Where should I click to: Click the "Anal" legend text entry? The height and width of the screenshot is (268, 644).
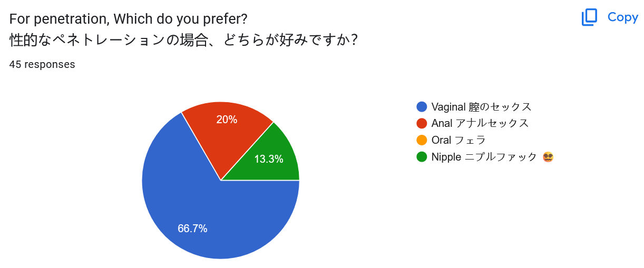pos(480,124)
